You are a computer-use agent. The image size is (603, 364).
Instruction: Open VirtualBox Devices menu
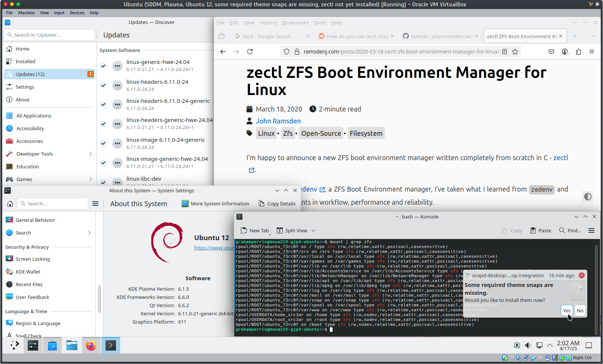[77, 13]
